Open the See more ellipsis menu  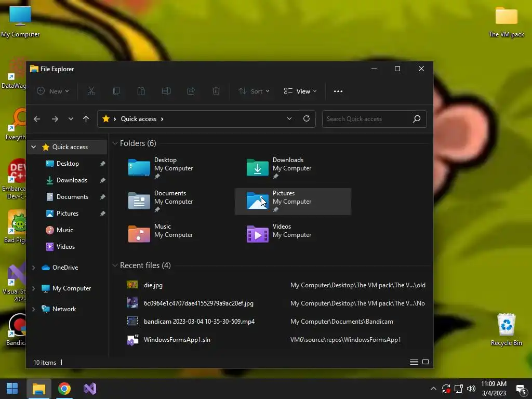338,91
